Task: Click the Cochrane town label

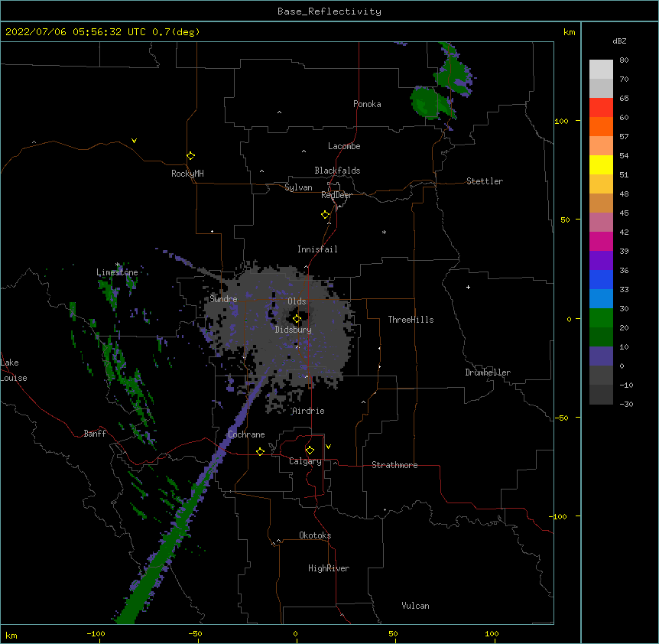Action: (x=246, y=434)
